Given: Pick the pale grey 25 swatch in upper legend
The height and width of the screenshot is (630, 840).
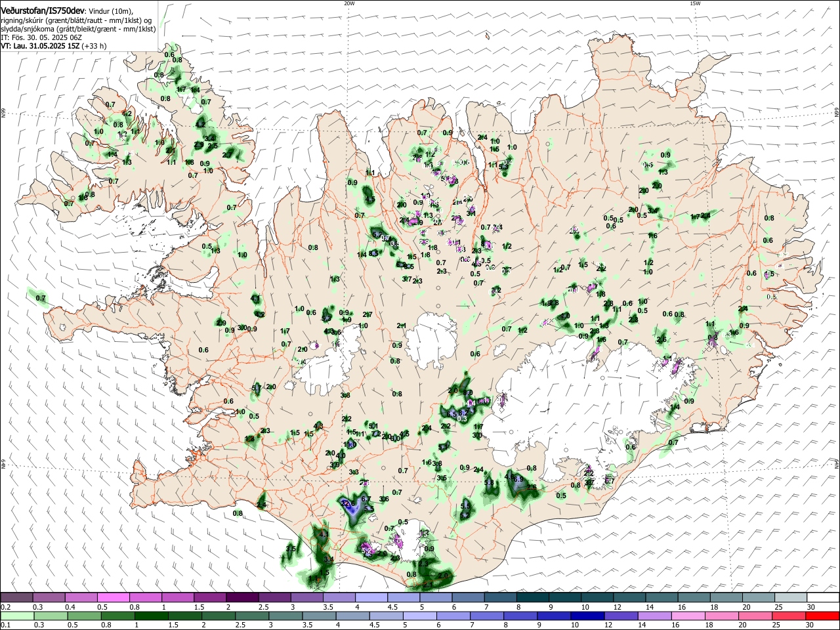Looking at the screenshot, I should [791, 598].
